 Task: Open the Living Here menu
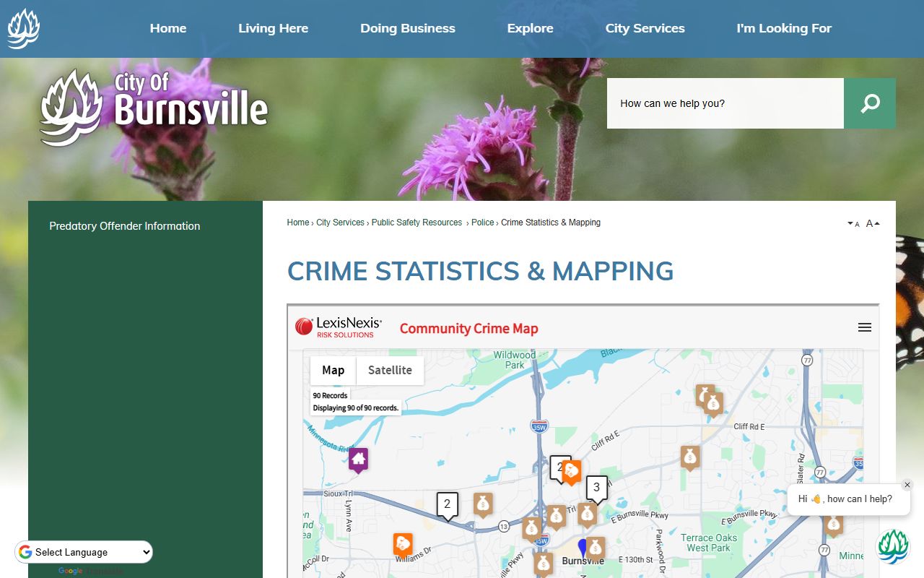pos(274,29)
